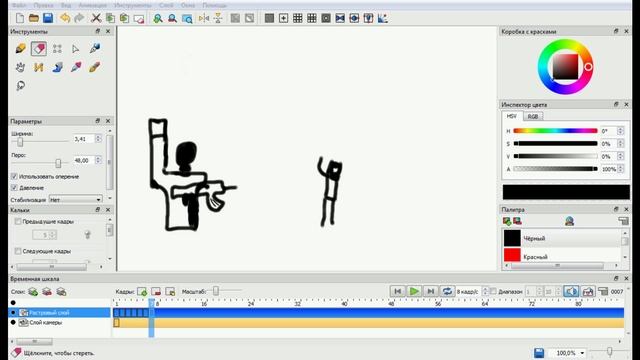Screen dimensions: 640x360
Task: Adjust the frames-per-second spinner
Action: click(485, 291)
